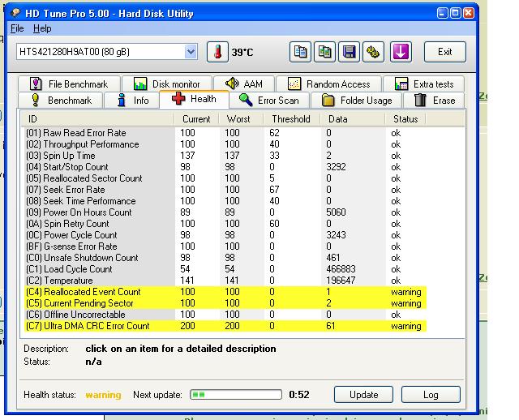
Task: Click the Current column header
Action: [196, 119]
